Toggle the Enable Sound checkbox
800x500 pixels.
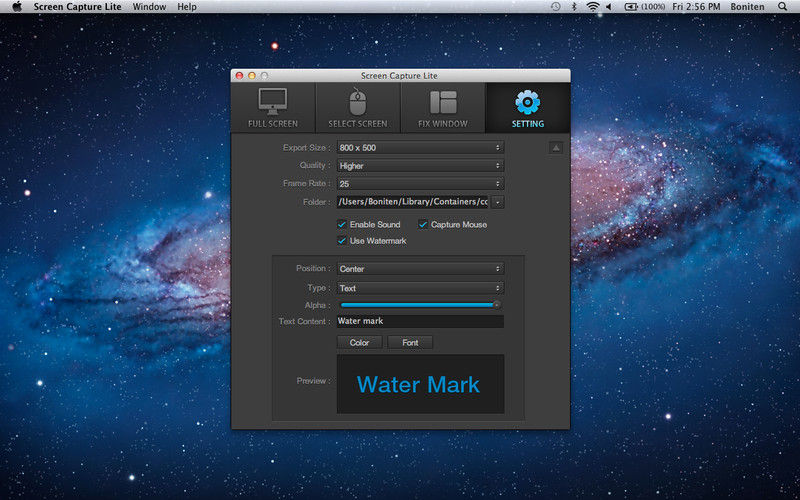342,224
